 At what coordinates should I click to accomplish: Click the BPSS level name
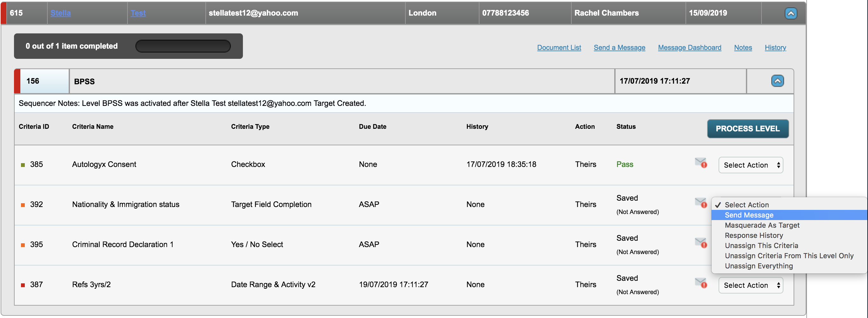pyautogui.click(x=84, y=81)
